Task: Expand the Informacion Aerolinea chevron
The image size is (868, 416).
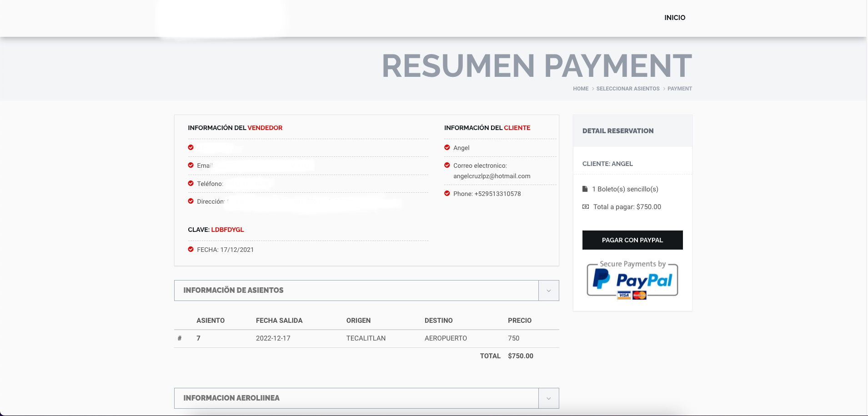Action: click(548, 398)
